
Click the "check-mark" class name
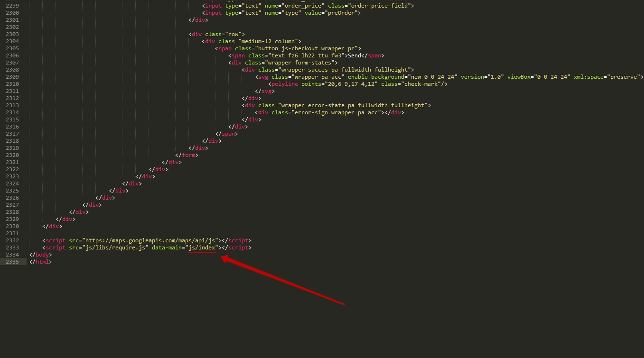coord(420,84)
